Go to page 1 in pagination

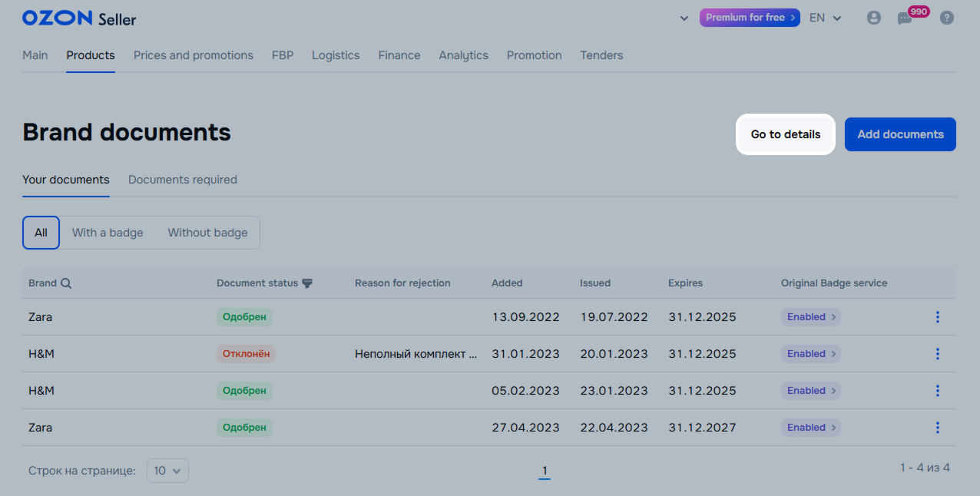(x=545, y=471)
